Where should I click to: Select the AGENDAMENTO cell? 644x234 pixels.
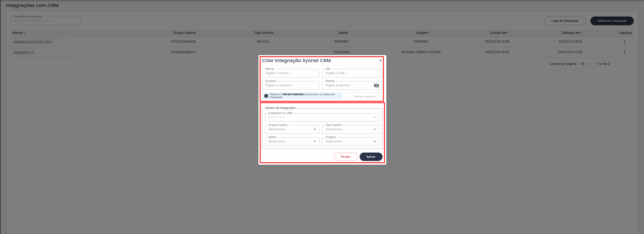coord(183,52)
